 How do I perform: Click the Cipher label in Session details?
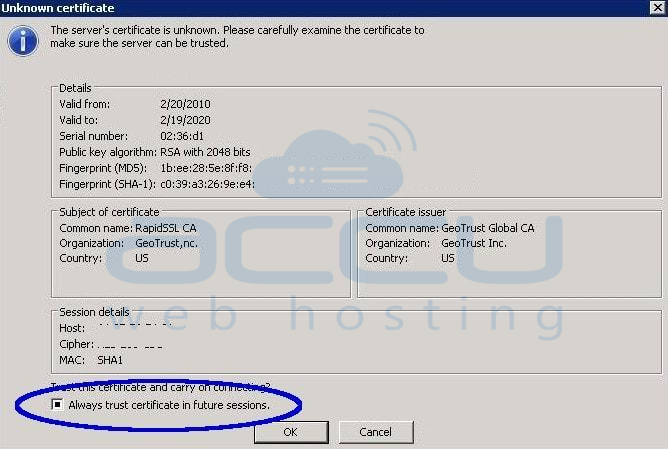pos(77,344)
